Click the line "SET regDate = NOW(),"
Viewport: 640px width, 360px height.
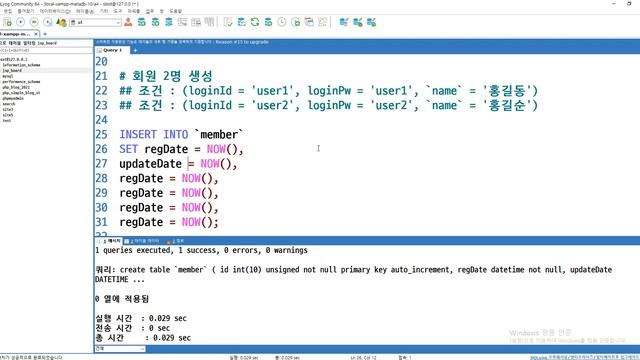click(181, 149)
